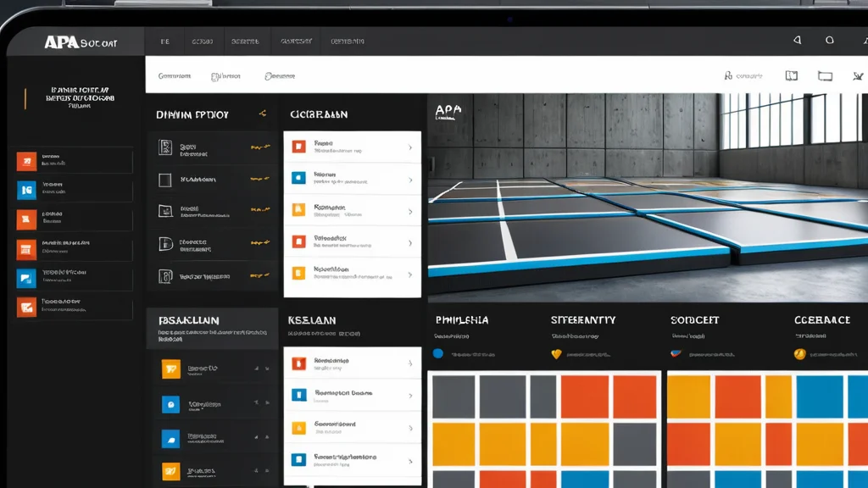Select the sixth and last left sidebar icon
The image size is (868, 488).
pos(26,308)
